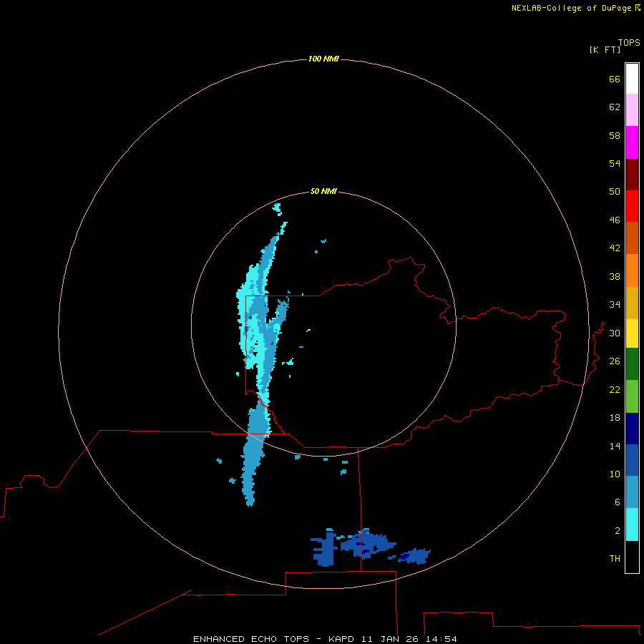Click the small white pixel near radar center
Screen dimensions: 644x644
[308, 330]
